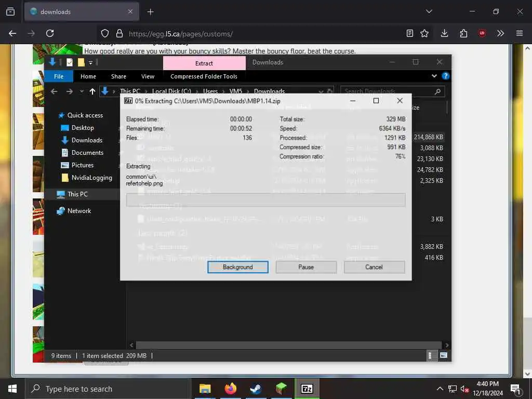Open the File menu in Explorer
This screenshot has height=399, width=532.
tap(59, 76)
